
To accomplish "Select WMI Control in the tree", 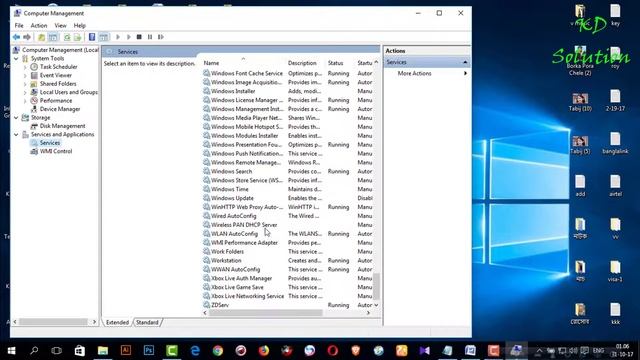I will tap(56, 151).
